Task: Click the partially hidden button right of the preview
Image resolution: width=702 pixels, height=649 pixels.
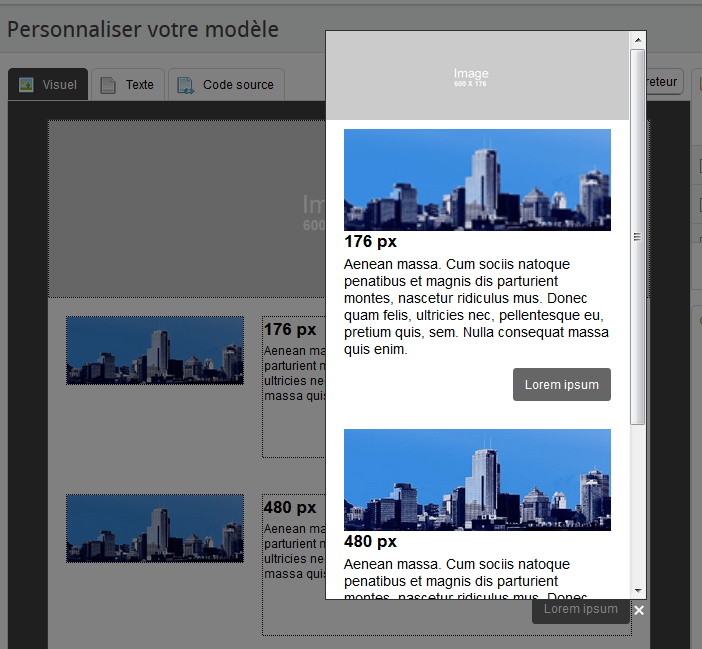Action: tap(666, 82)
